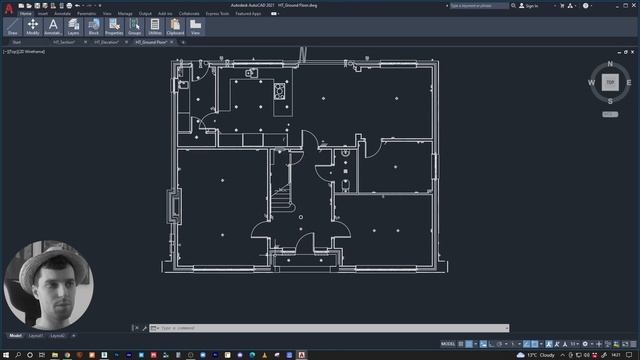Open the Block ribbon panel
Viewport: 640px width, 360px height.
tap(93, 27)
